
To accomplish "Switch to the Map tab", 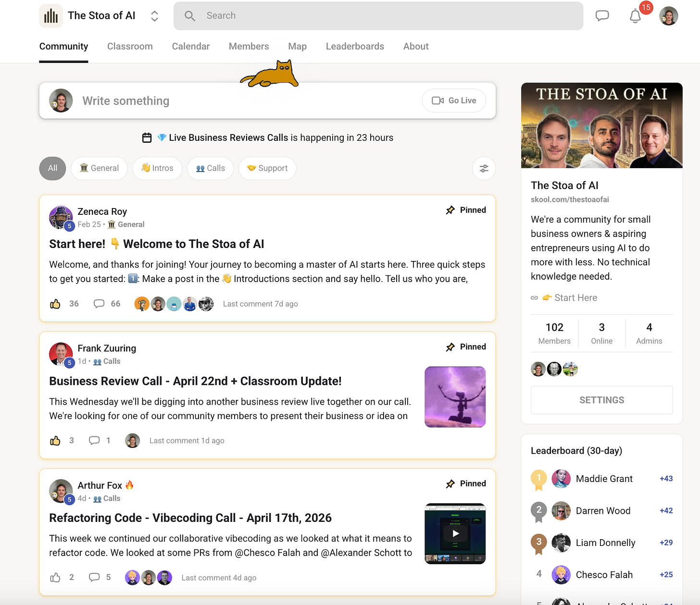I will click(297, 46).
